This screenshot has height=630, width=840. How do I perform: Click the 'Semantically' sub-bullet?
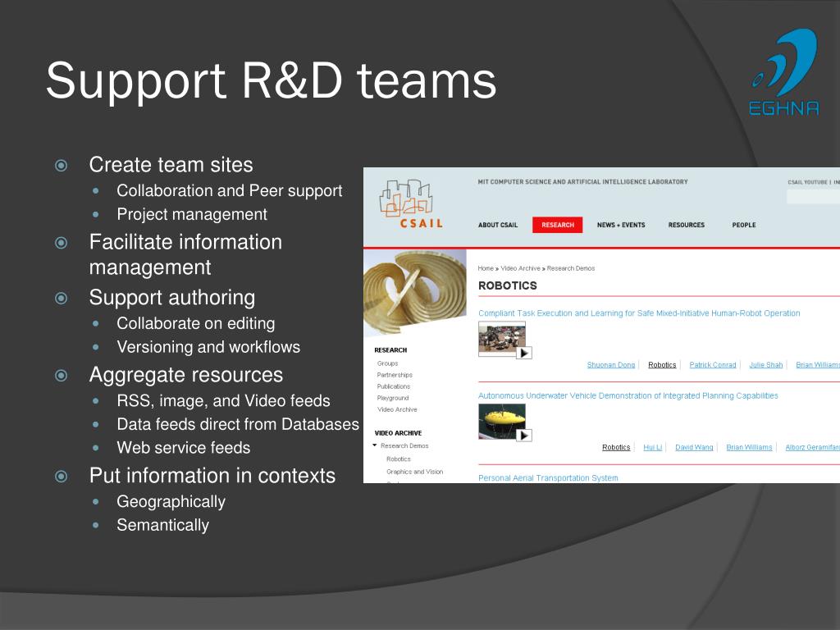(163, 525)
